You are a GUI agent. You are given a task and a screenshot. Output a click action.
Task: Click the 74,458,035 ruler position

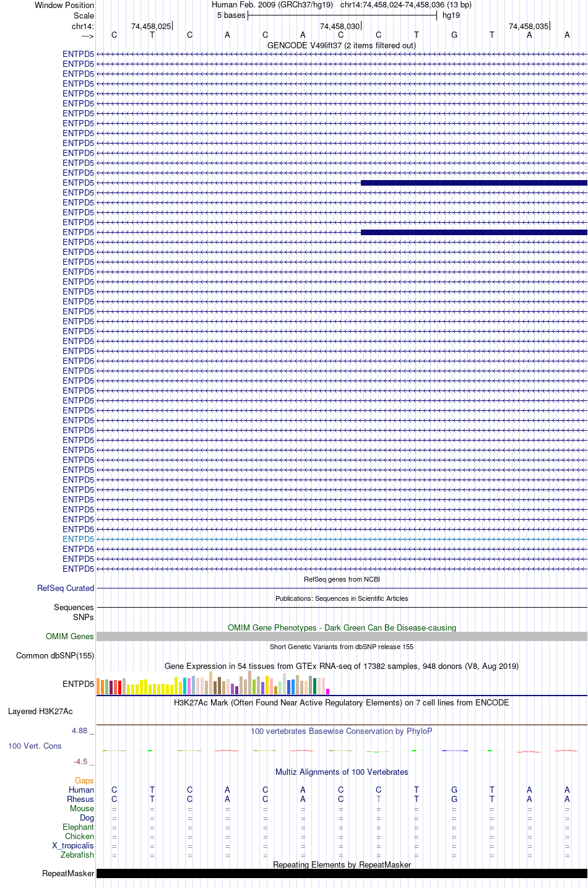point(529,26)
